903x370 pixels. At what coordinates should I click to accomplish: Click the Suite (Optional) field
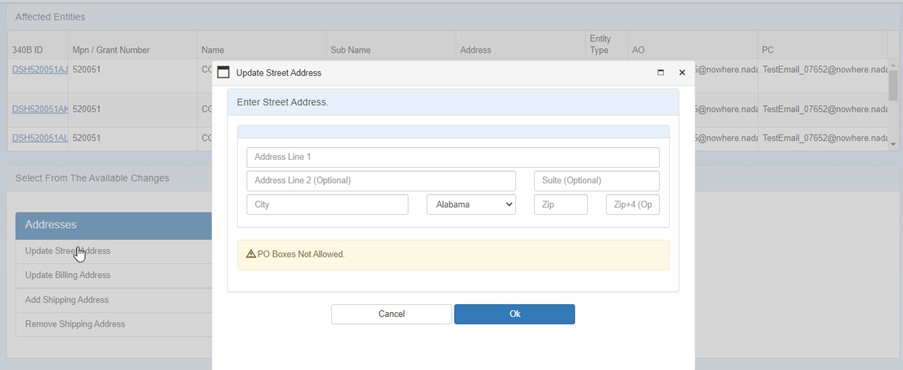click(597, 180)
